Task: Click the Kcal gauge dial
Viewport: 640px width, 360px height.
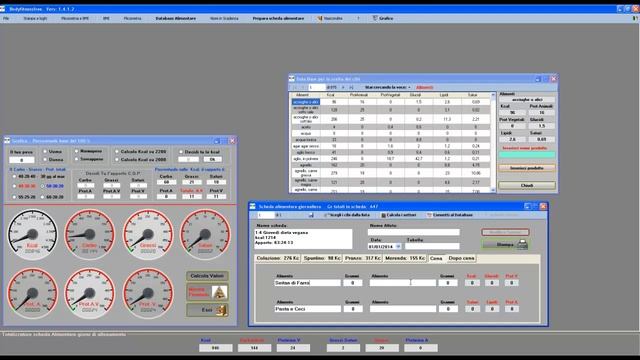Action: coord(32,235)
